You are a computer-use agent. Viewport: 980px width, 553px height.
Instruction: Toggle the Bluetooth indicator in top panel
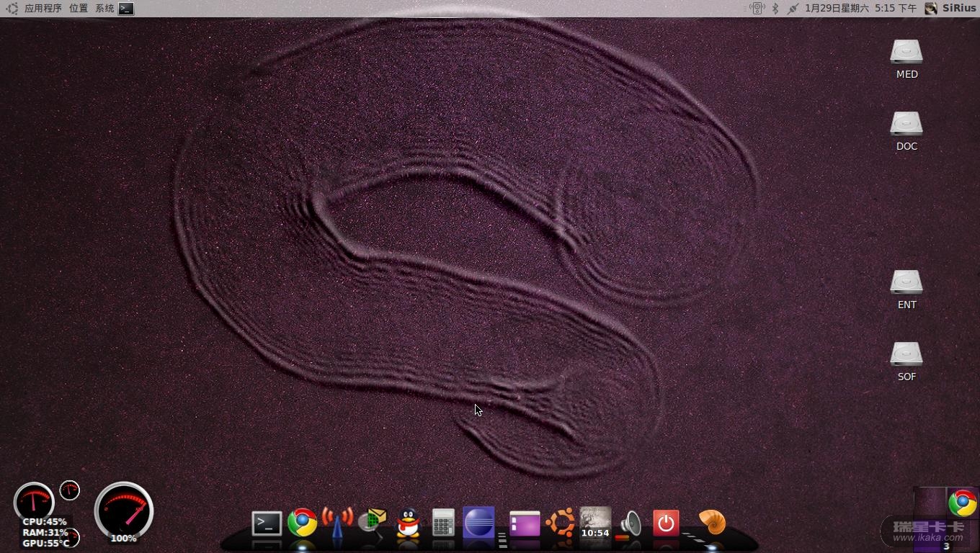[775, 9]
